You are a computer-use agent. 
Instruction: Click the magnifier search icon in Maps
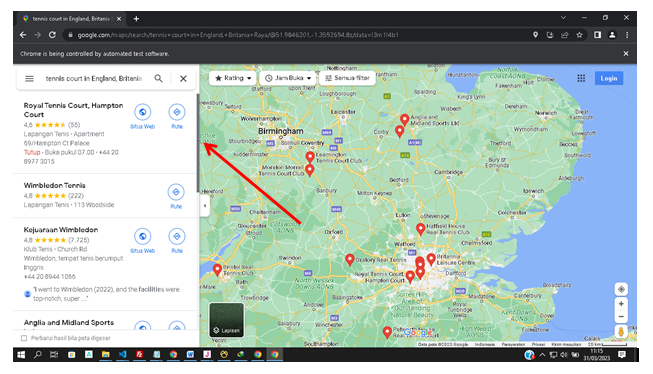click(158, 78)
